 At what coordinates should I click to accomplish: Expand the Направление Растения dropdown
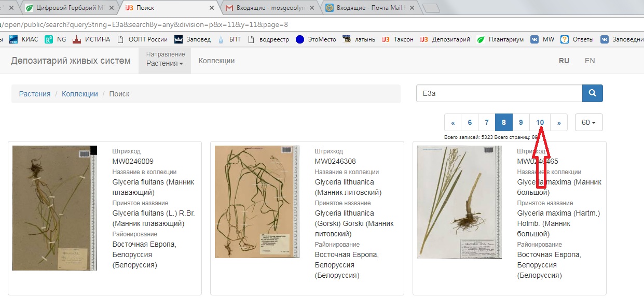(165, 60)
